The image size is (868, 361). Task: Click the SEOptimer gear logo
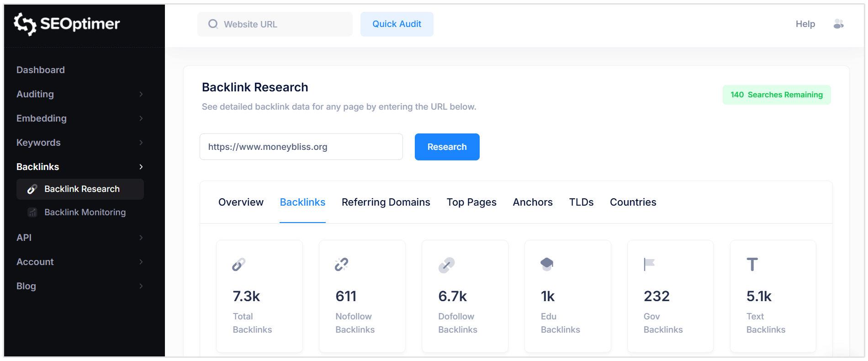(x=25, y=24)
